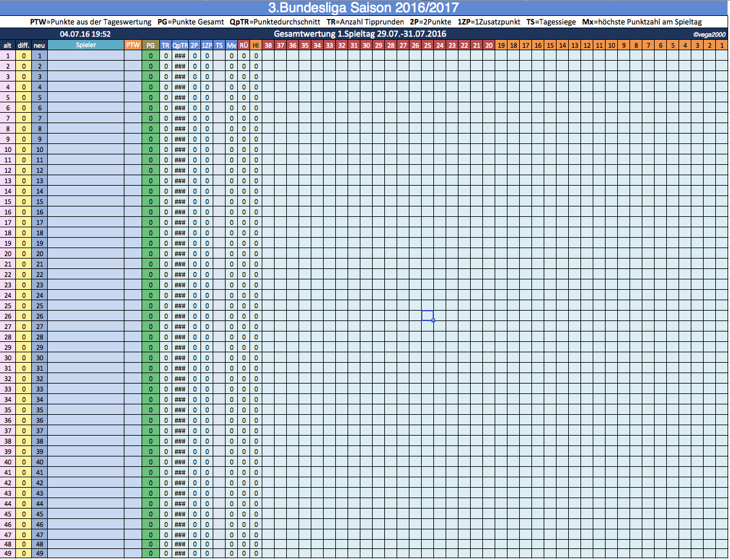
Task: Click the matchday 19 column header
Action: [x=501, y=45]
